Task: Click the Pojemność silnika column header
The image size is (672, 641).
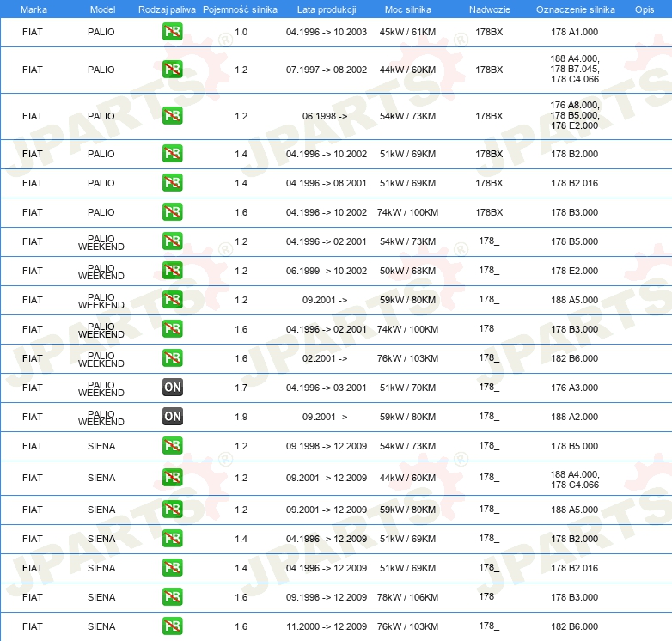Action: [x=240, y=9]
